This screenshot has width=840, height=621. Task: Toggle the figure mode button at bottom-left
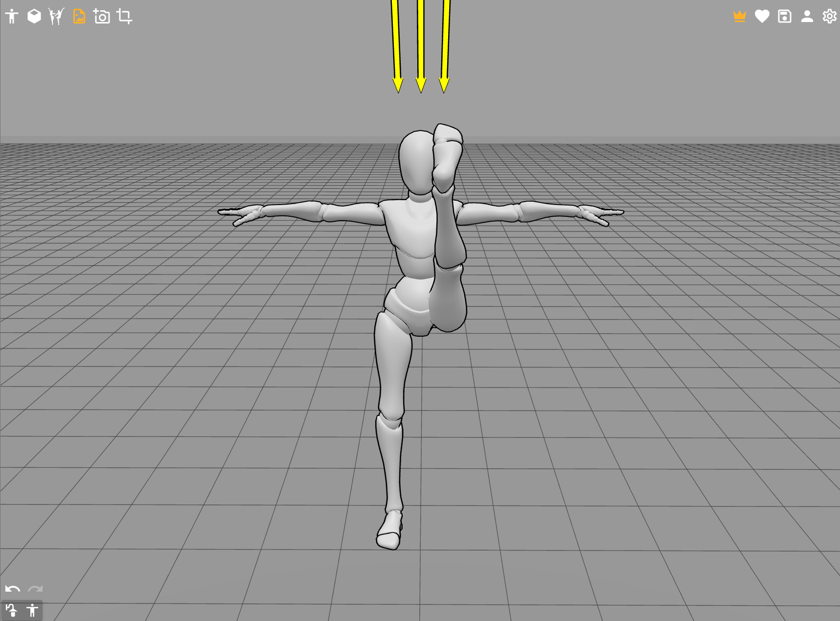click(x=32, y=610)
